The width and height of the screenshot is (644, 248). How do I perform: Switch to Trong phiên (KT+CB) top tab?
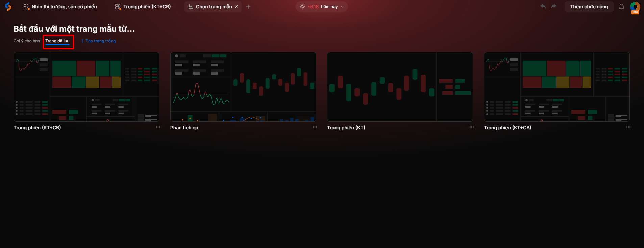(x=143, y=7)
